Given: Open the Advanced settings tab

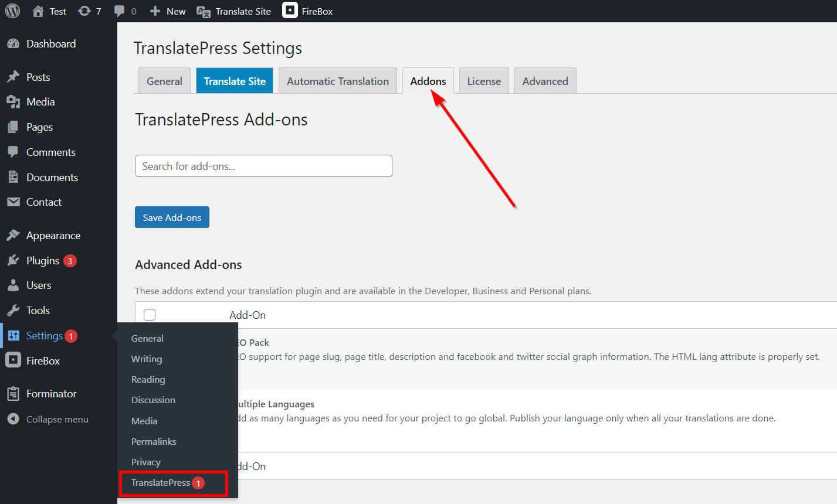Looking at the screenshot, I should 545,81.
